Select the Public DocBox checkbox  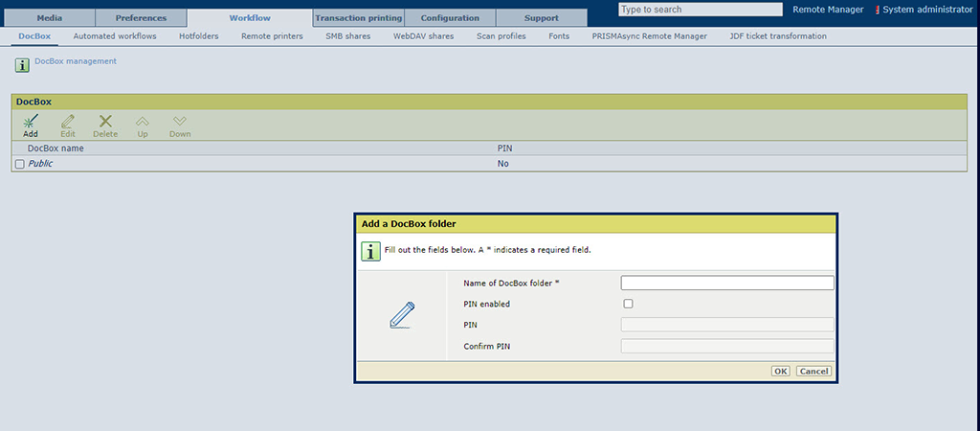coord(19,164)
